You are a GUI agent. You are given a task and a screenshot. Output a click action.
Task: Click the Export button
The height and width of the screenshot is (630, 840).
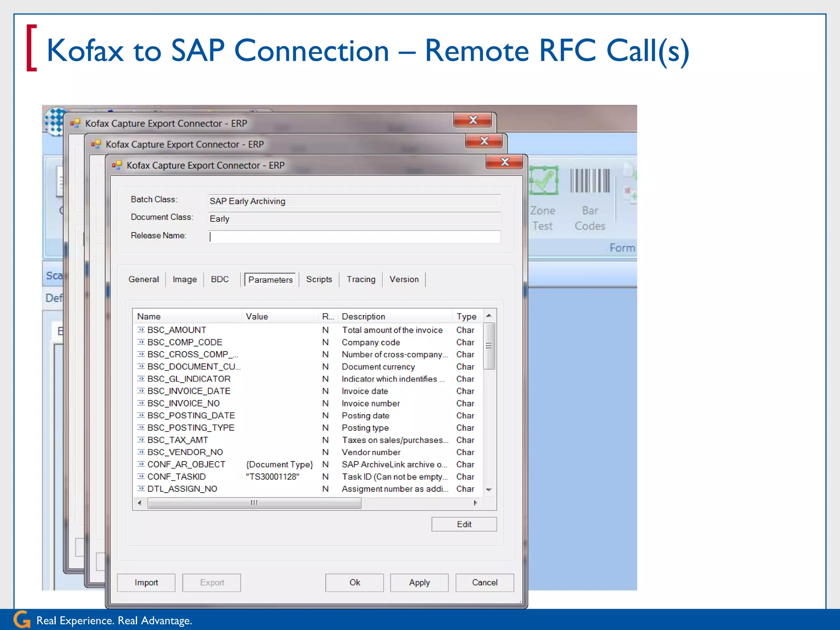pos(212,582)
